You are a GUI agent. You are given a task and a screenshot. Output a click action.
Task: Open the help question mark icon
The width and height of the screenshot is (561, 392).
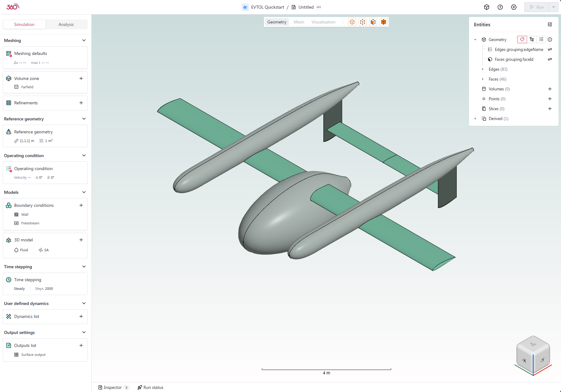click(500, 7)
